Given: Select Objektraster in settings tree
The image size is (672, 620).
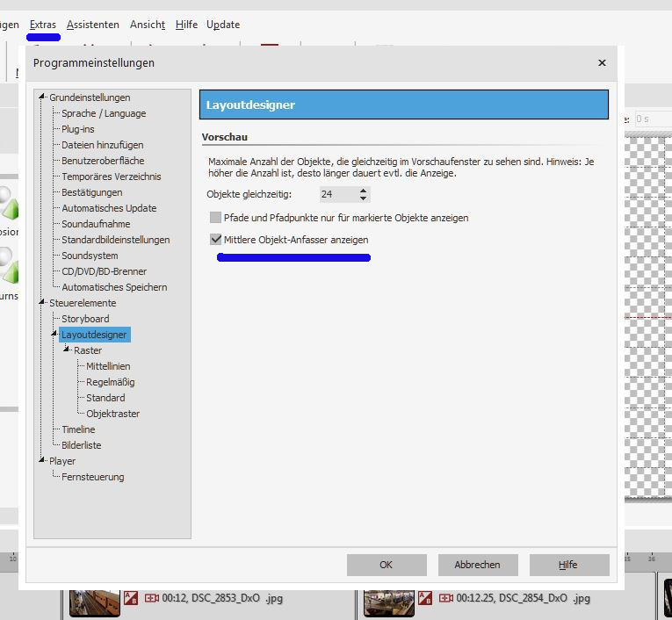Looking at the screenshot, I should tap(112, 414).
